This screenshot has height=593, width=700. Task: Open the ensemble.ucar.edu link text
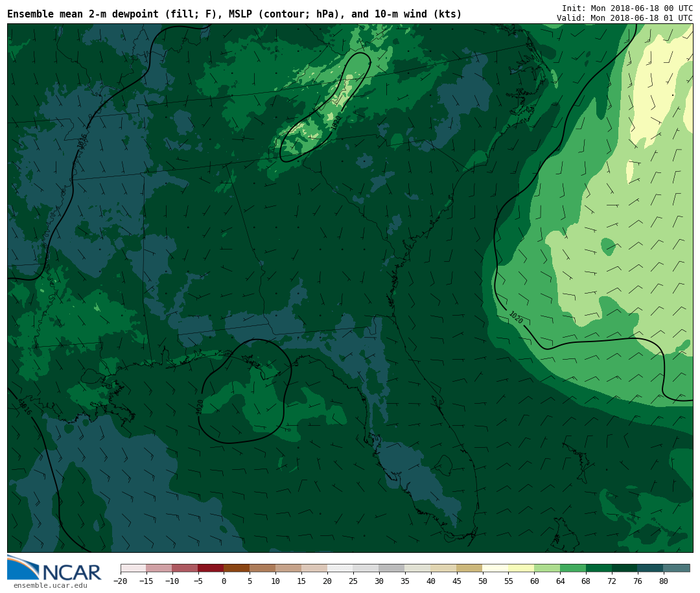click(x=50, y=586)
